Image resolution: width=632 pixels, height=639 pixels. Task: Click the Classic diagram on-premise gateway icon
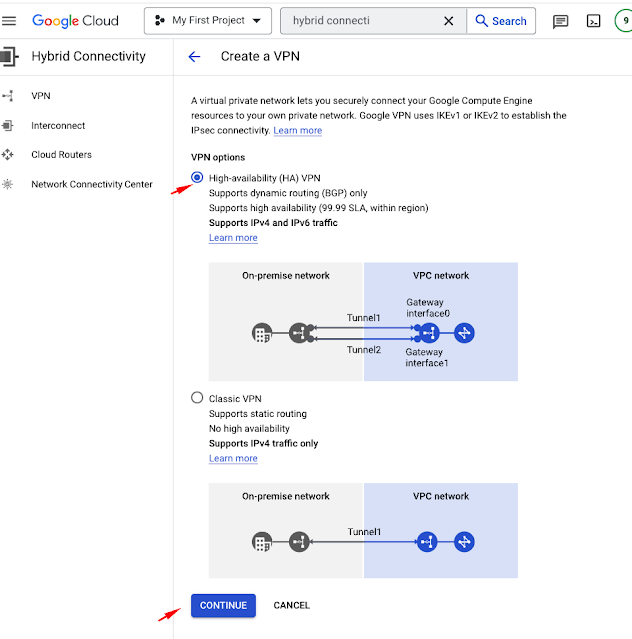tap(299, 542)
